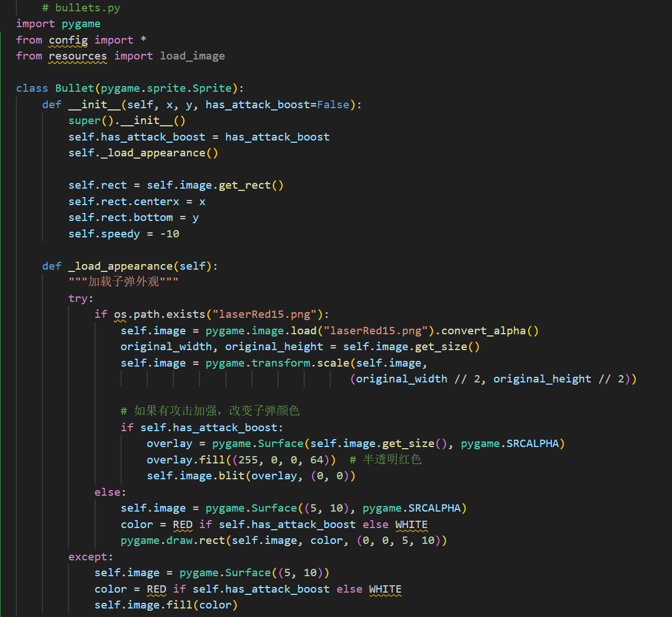Click 'overlay = pygame.Surface' assignment line

pyautogui.click(x=356, y=444)
